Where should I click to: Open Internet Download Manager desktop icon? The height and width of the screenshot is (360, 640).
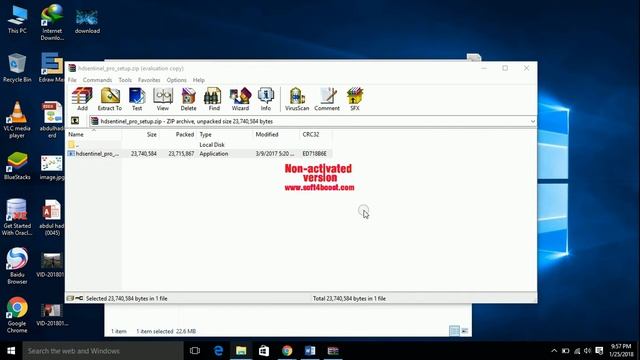[x=52, y=22]
